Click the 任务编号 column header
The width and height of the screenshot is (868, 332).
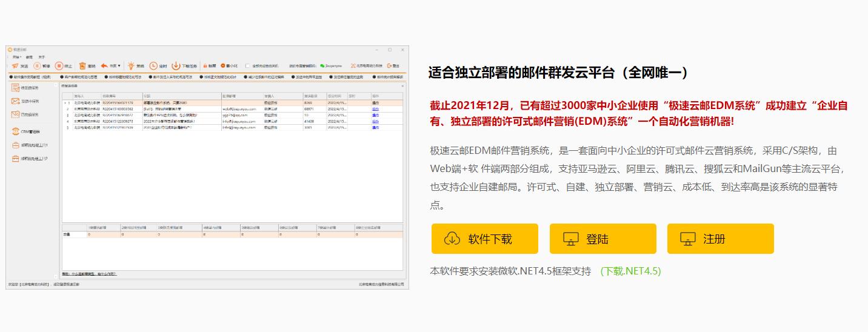point(121,96)
